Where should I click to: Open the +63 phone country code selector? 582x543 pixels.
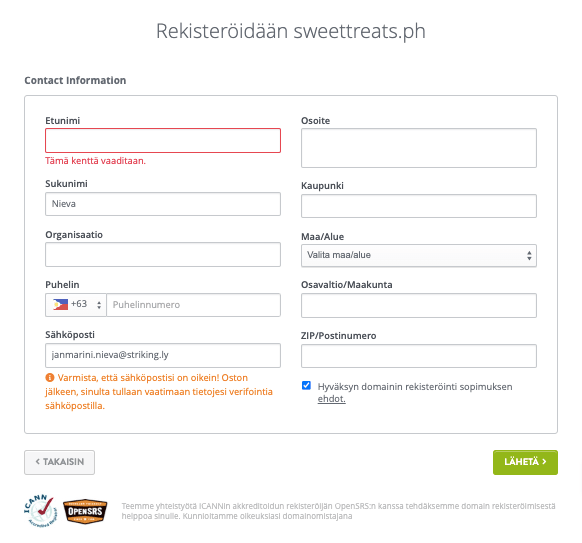(76, 305)
